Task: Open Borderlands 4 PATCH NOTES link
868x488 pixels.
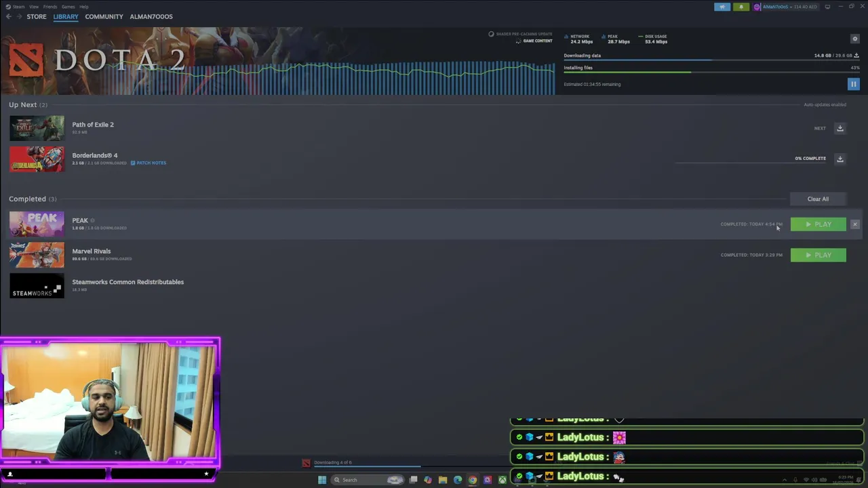Action: [x=148, y=163]
